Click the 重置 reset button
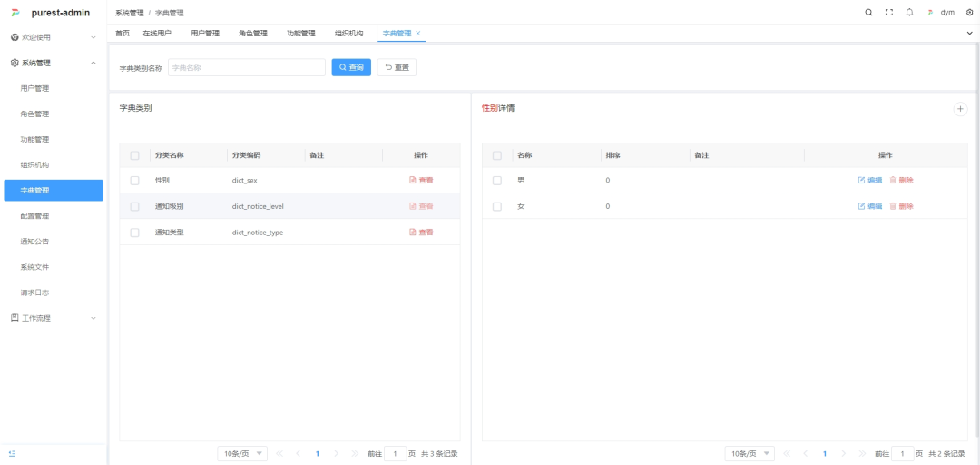This screenshot has height=465, width=980. click(397, 67)
